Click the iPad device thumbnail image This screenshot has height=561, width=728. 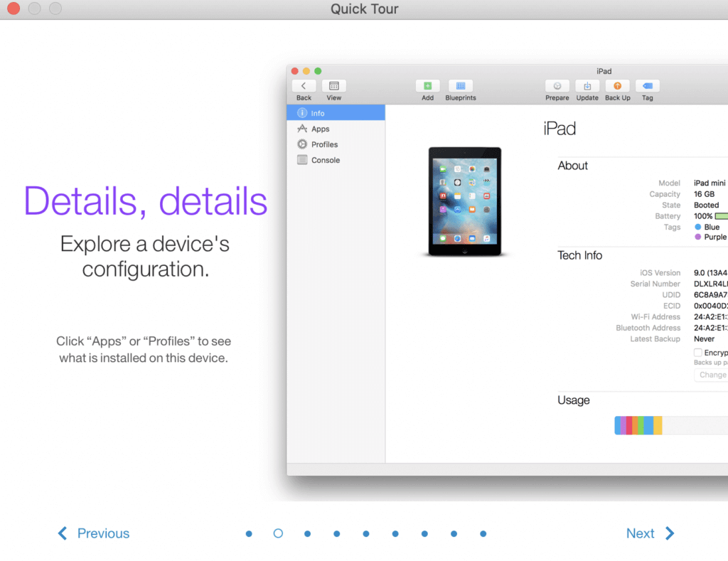click(465, 201)
